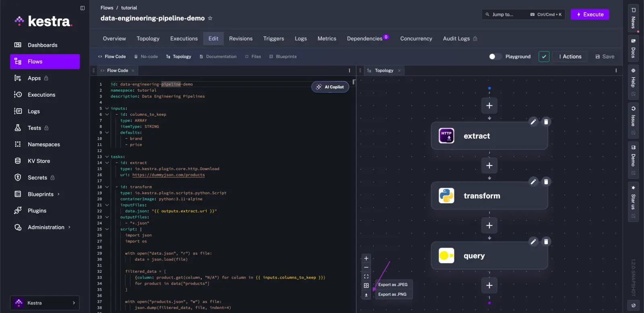Screen dimensions: 644x313
Task: Open the Docs side panel
Action: tap(633, 49)
